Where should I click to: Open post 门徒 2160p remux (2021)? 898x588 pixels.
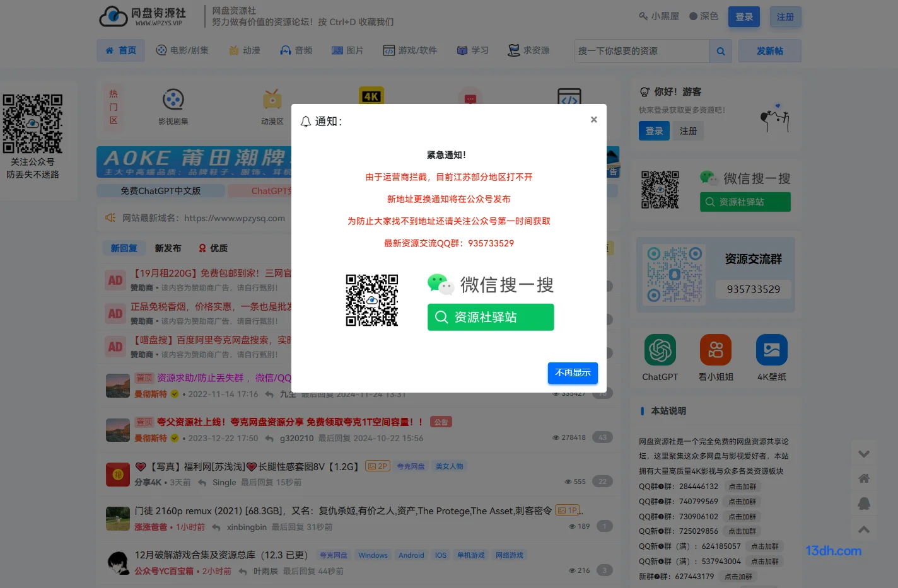343,511
